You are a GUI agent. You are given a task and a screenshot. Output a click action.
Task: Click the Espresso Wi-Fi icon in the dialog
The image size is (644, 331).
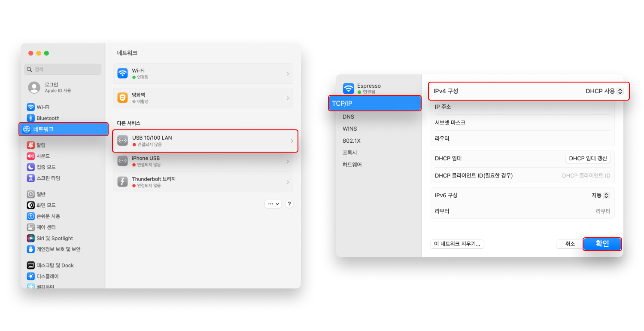(x=349, y=89)
